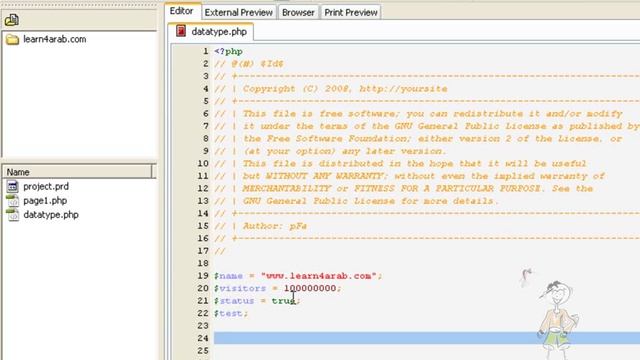Switch to the Browser tab
Image resolution: width=640 pixels, height=360 pixels.
[298, 13]
